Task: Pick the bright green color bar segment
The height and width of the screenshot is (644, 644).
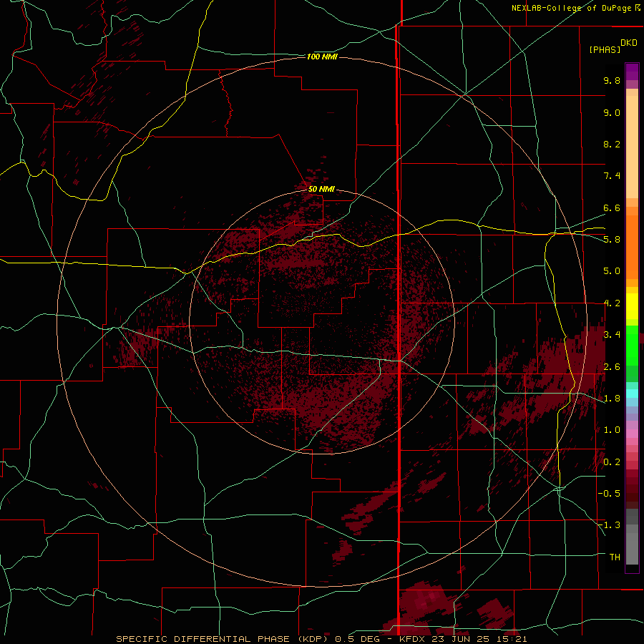Action: coord(632,345)
